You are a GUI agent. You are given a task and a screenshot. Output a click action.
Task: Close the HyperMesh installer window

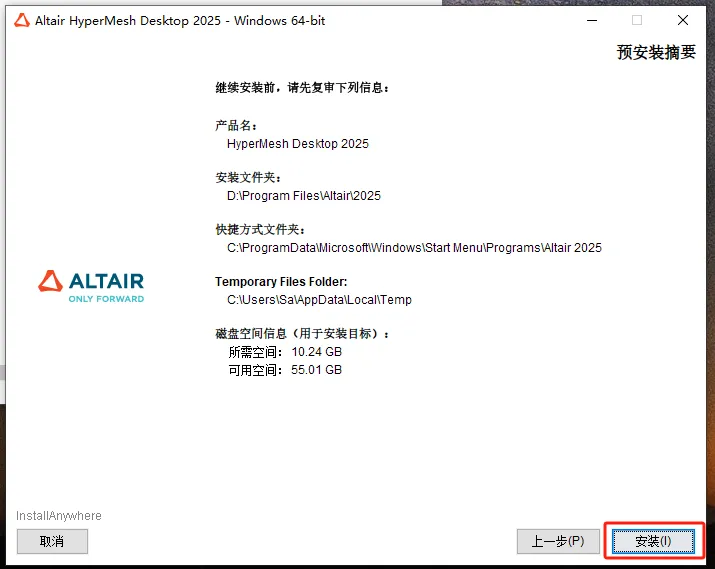pyautogui.click(x=683, y=21)
